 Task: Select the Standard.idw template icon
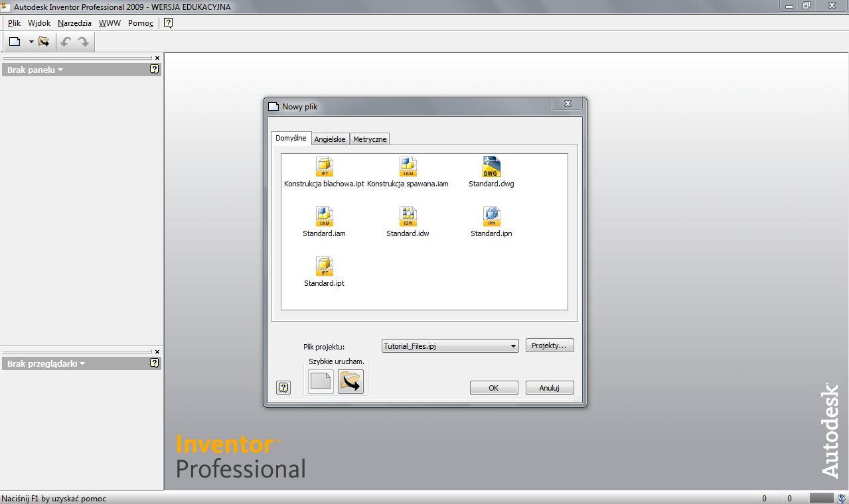coord(408,216)
